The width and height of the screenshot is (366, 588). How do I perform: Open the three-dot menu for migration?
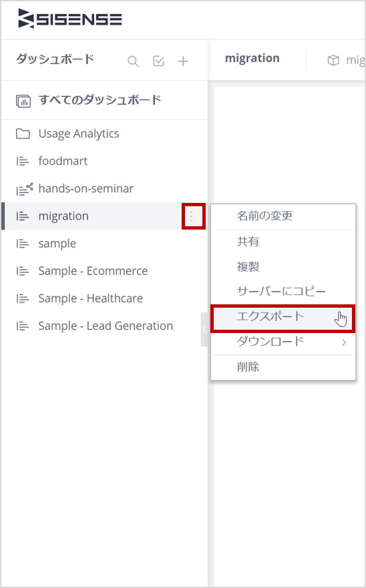tap(192, 216)
